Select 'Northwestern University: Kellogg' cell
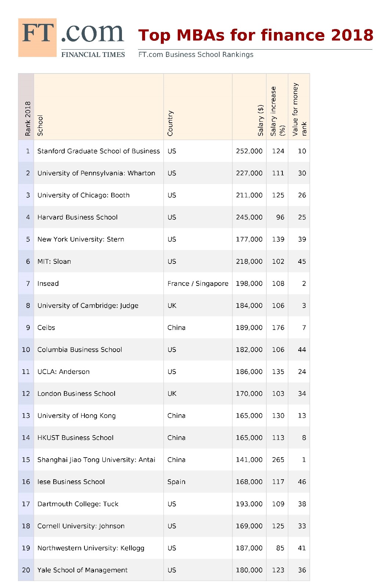Viewport: 390px width, 588px height. (99, 548)
